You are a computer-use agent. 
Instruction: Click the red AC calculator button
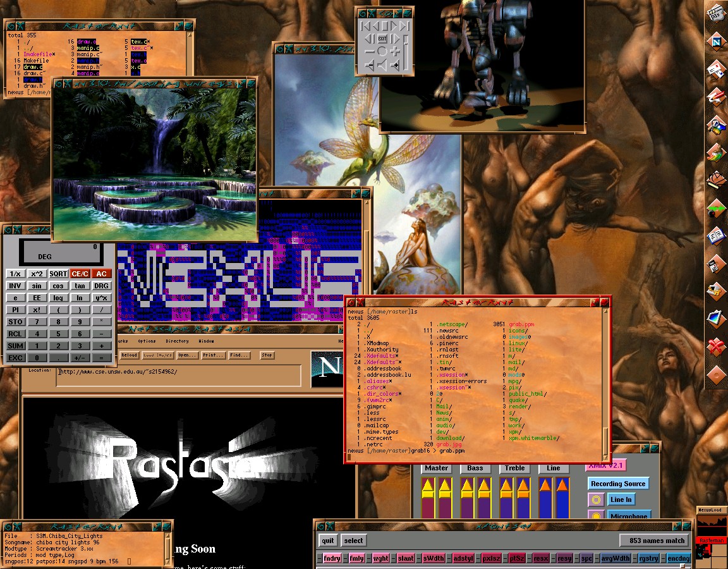[x=101, y=274]
